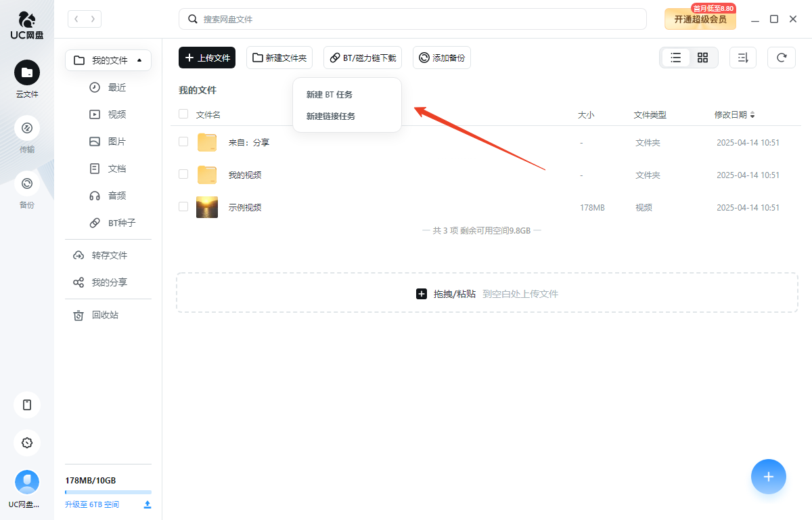Image resolution: width=812 pixels, height=520 pixels.
Task: Open 回收站 recycle bin
Action: [96, 315]
